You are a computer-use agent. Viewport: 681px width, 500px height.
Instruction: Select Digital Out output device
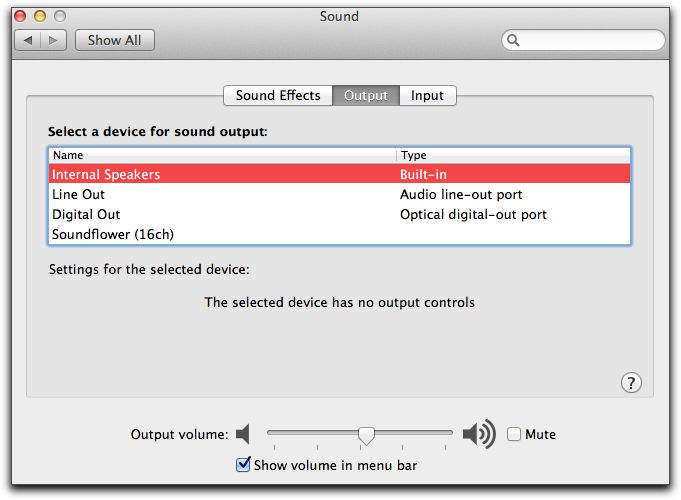[x=339, y=215]
